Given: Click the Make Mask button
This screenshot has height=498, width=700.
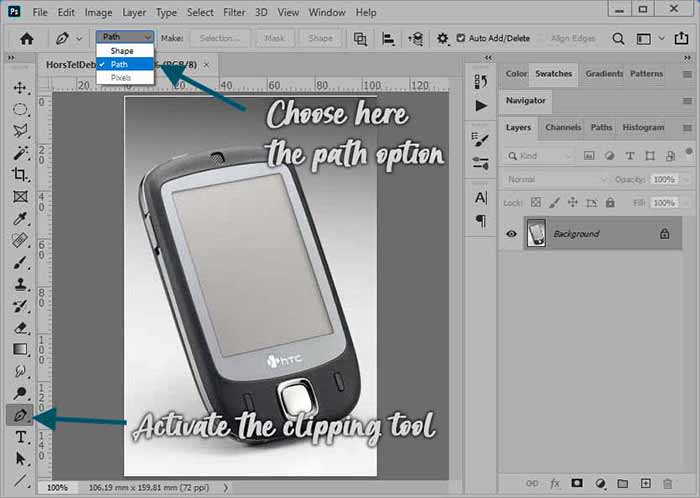Looking at the screenshot, I should [274, 38].
